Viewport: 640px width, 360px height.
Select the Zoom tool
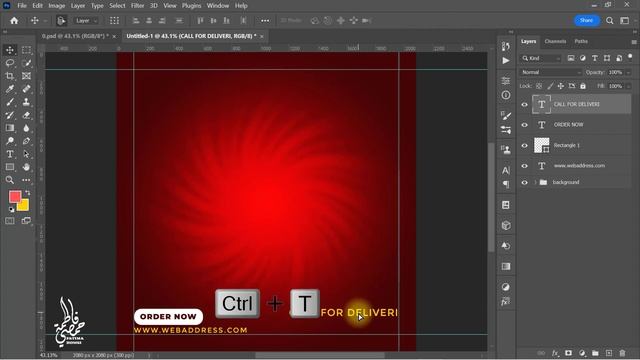pos(10,180)
